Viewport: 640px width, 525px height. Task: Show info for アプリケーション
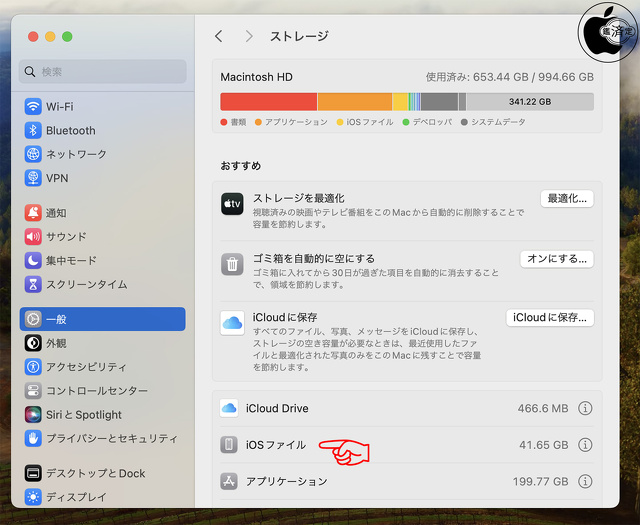click(x=585, y=481)
